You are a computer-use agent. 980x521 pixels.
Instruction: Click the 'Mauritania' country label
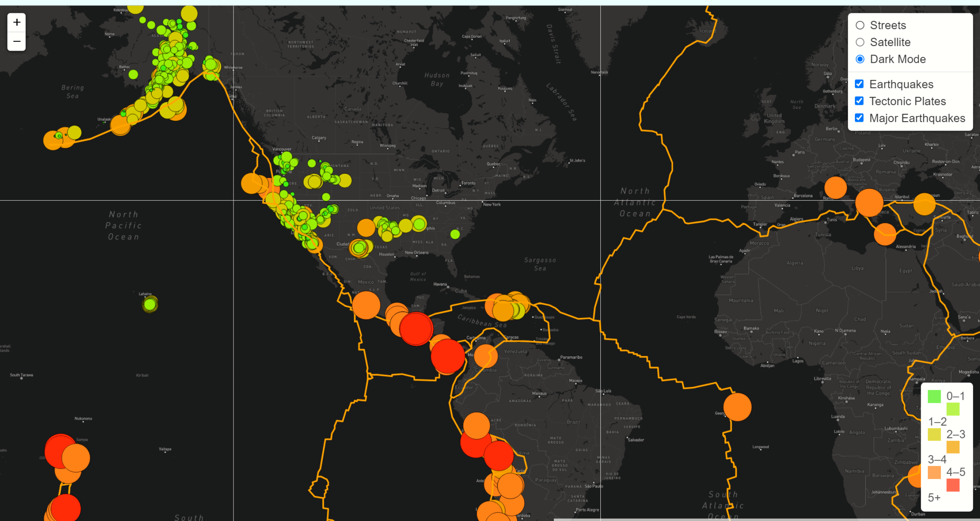741,300
